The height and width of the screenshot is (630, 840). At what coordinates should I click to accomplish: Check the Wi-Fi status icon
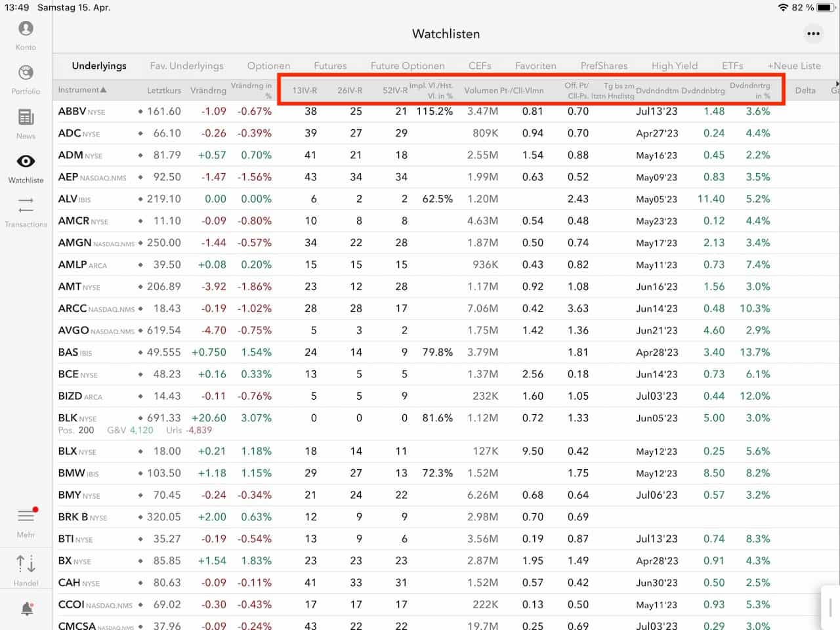tap(783, 7)
